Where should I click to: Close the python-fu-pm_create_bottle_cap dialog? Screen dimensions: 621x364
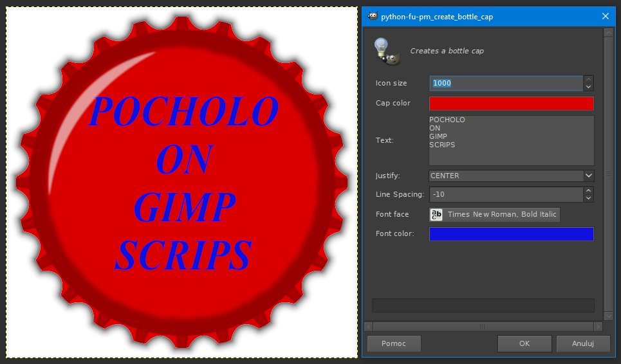[605, 16]
